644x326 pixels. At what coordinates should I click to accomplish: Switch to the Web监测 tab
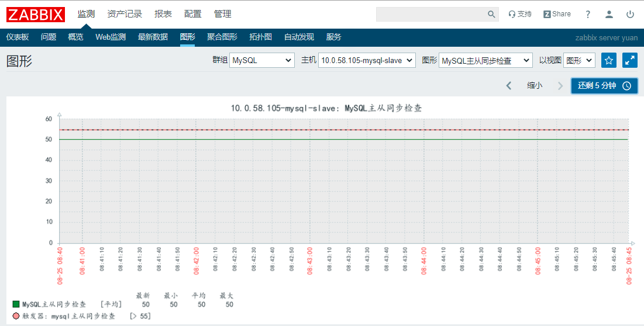pos(111,37)
